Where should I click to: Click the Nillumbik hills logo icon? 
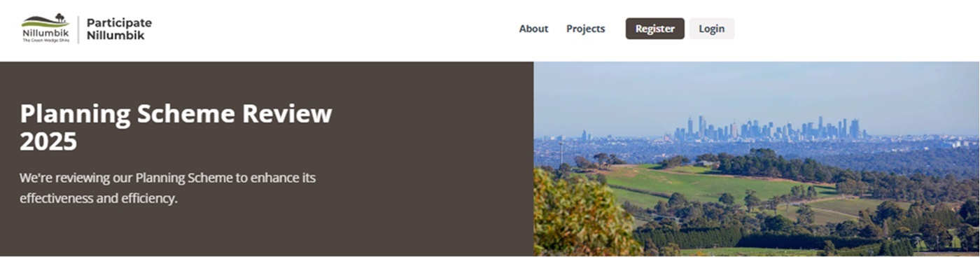(x=45, y=20)
